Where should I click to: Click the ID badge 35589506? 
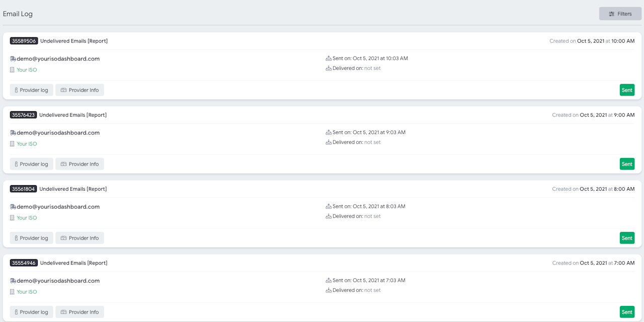click(x=24, y=41)
